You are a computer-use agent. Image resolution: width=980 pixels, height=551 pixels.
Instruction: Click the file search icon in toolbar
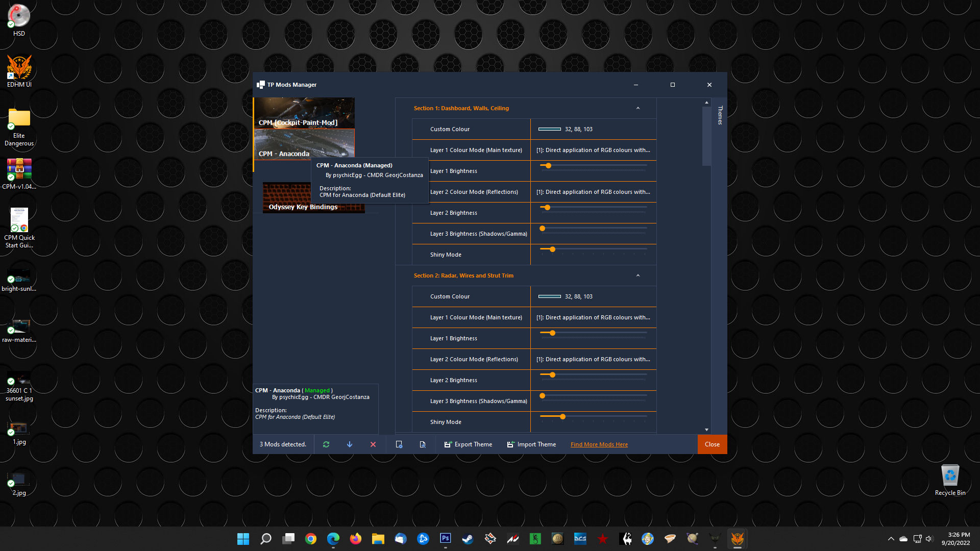click(423, 444)
